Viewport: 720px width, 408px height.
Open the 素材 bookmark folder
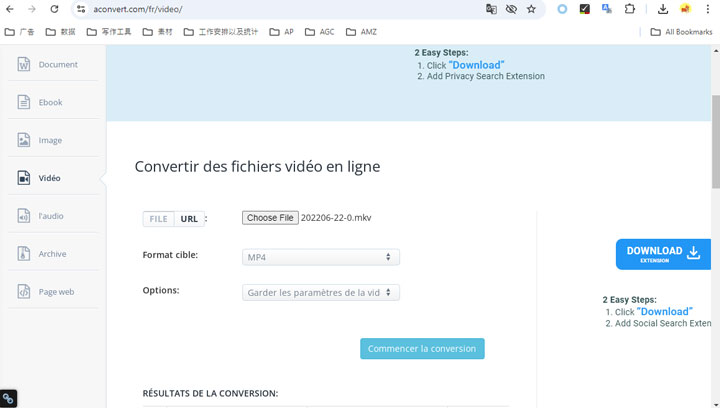tap(158, 32)
